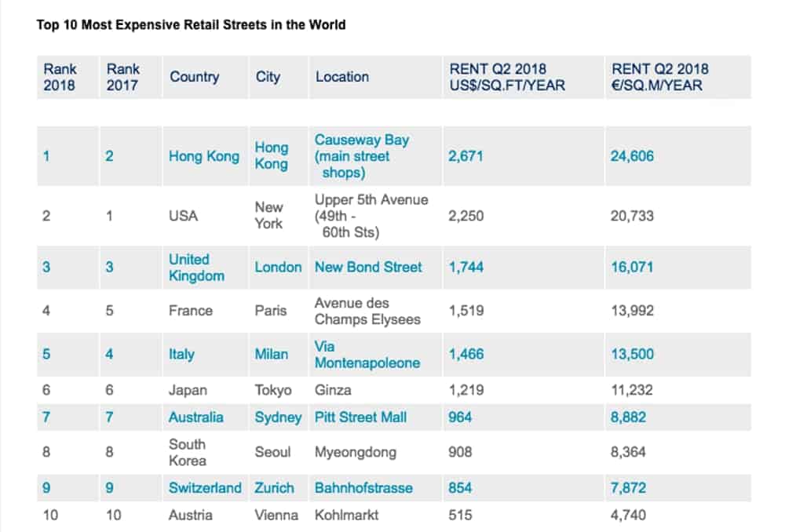Viewport: 785px width, 532px height.
Task: Select the country "France"
Action: (190, 311)
